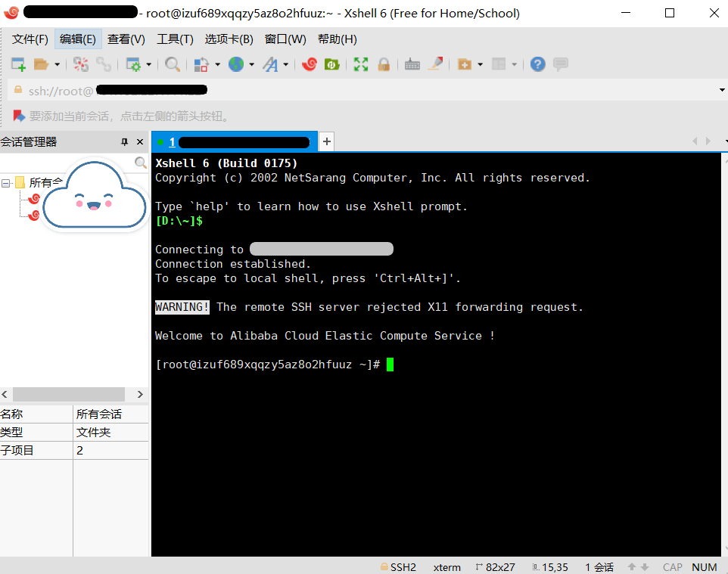This screenshot has width=728, height=574.
Task: Click the 所有会话 value in properties table
Action: (x=99, y=414)
